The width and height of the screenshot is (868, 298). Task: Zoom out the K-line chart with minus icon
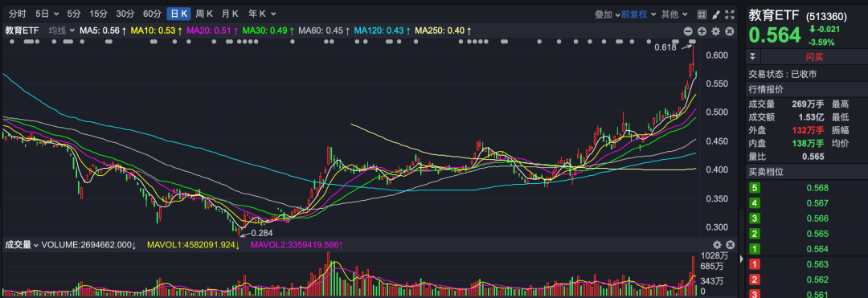pyautogui.click(x=688, y=31)
